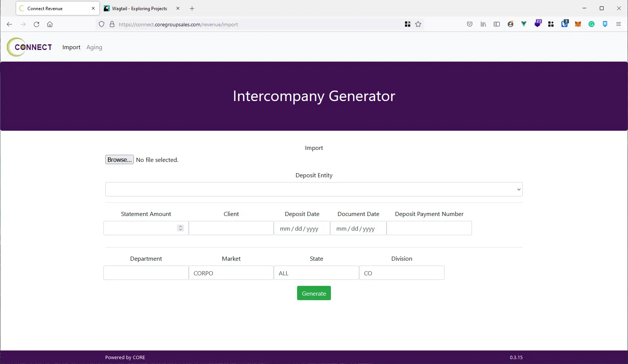Click the Department input field
628x364 pixels.
146,273
